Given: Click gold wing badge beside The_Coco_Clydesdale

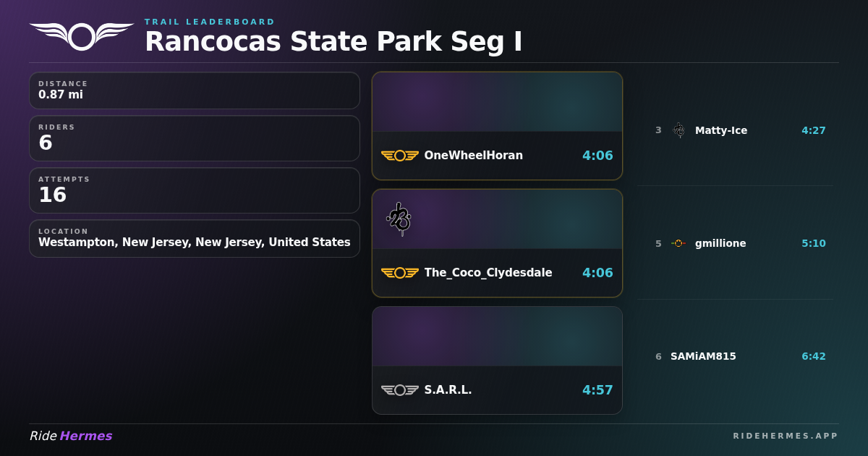Looking at the screenshot, I should (400, 273).
